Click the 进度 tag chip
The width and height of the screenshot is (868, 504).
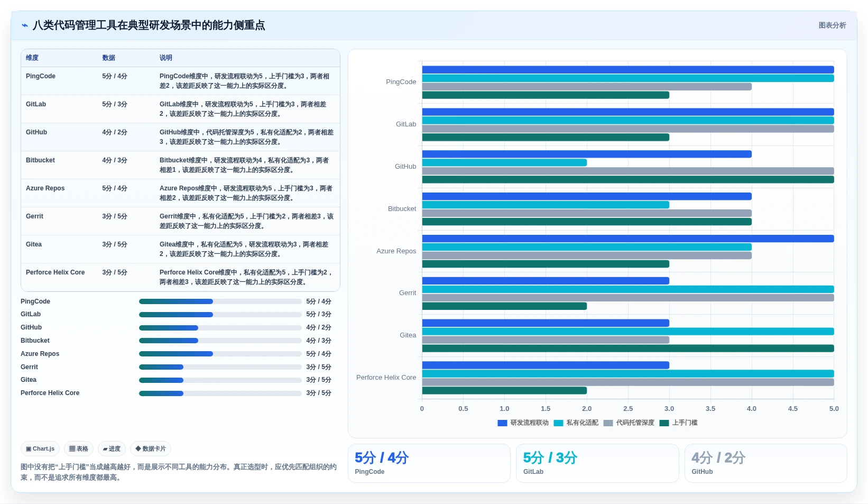coord(112,449)
